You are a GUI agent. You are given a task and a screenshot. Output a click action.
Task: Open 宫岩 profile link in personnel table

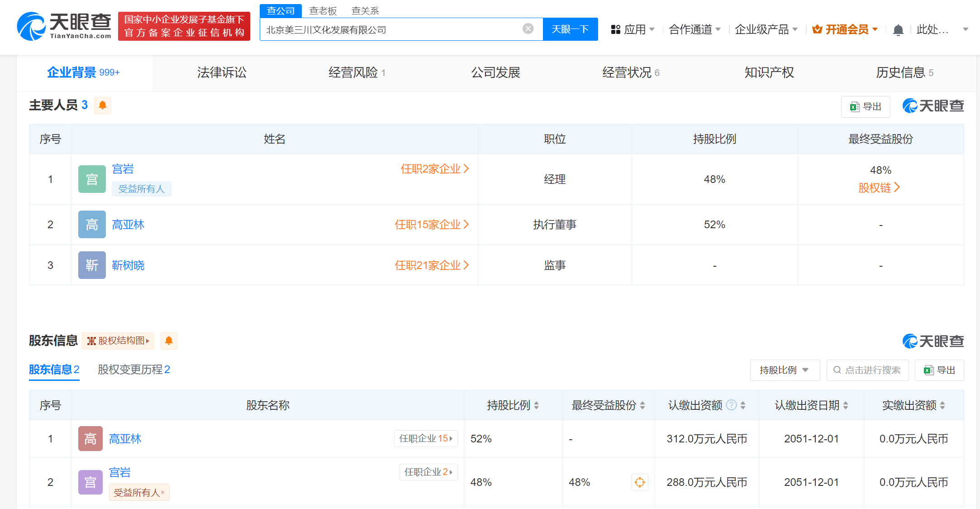(x=123, y=169)
